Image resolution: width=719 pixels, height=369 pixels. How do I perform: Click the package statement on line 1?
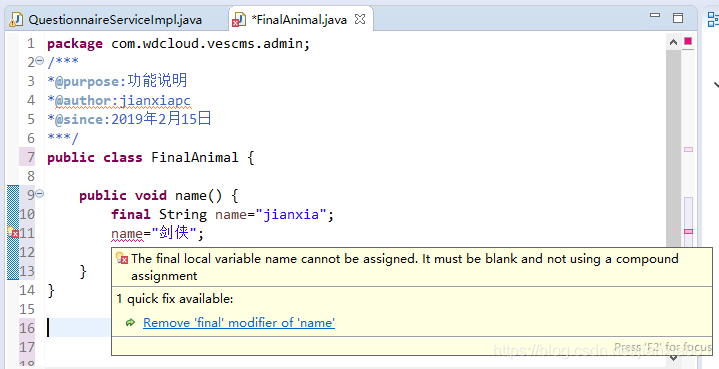click(179, 44)
